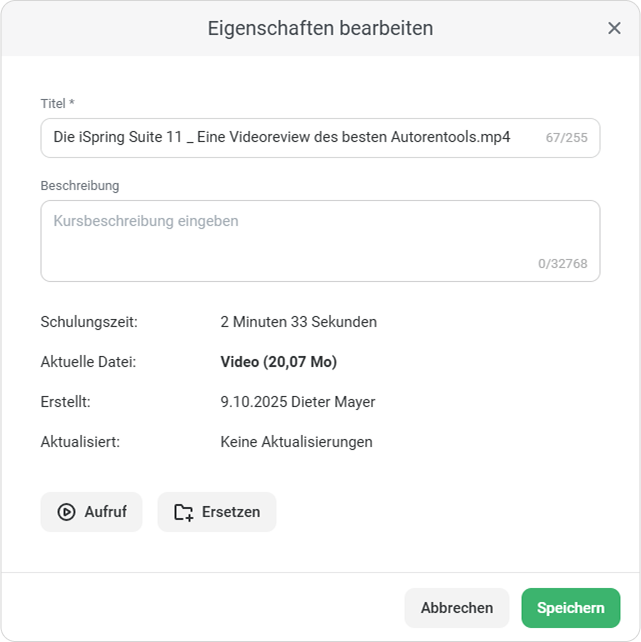Close the Eigenschaften bearbeiten dialog

coord(614,28)
